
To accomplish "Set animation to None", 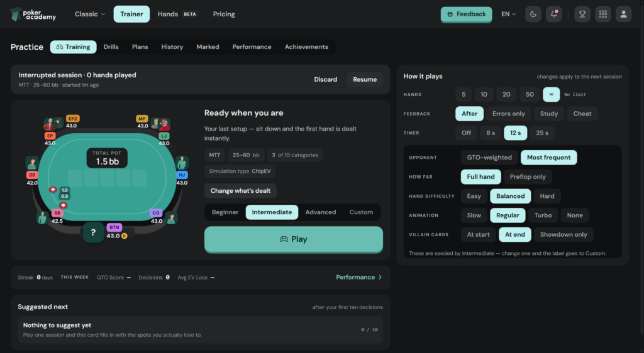I will (x=575, y=215).
